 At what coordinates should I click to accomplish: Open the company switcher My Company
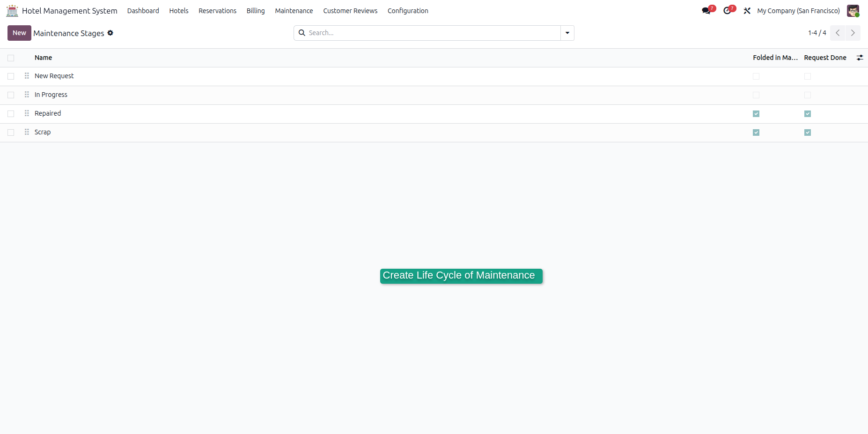pos(798,10)
